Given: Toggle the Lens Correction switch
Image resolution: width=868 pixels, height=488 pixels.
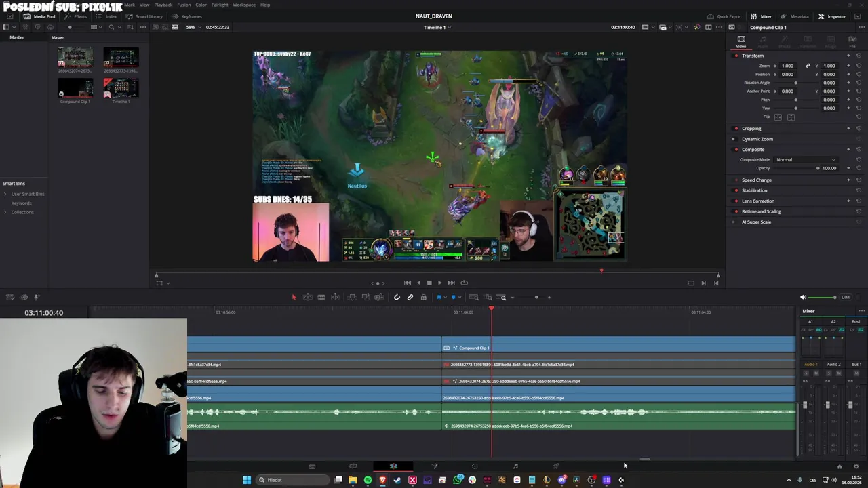Looking at the screenshot, I should tap(736, 201).
